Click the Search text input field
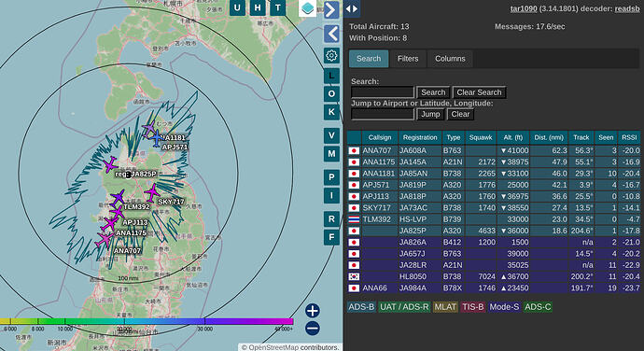 pyautogui.click(x=383, y=92)
